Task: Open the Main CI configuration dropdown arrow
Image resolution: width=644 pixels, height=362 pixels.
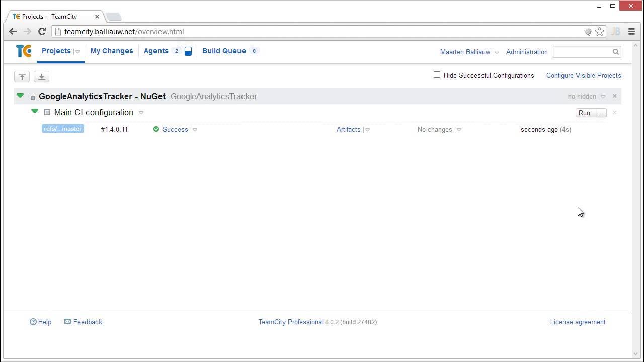Action: coord(141,113)
